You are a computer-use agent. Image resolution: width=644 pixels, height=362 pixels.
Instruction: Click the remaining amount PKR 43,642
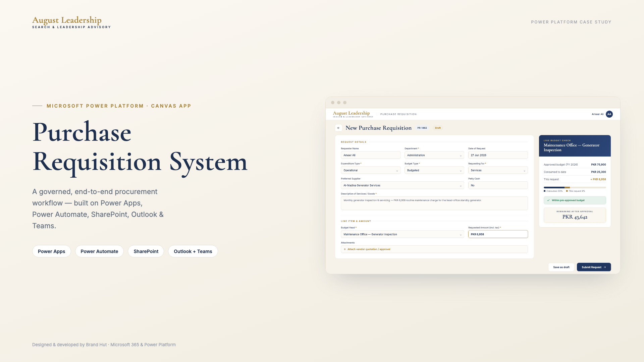pyautogui.click(x=575, y=217)
